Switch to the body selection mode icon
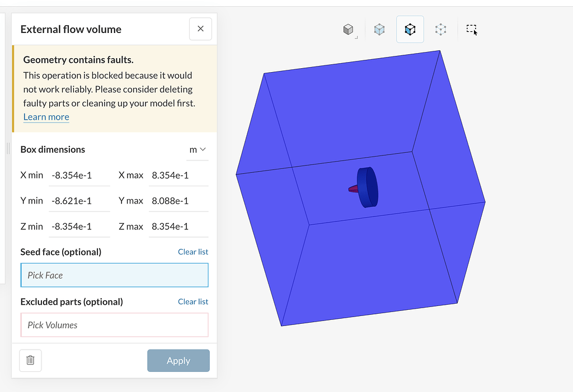The width and height of the screenshot is (573, 392). click(x=379, y=29)
